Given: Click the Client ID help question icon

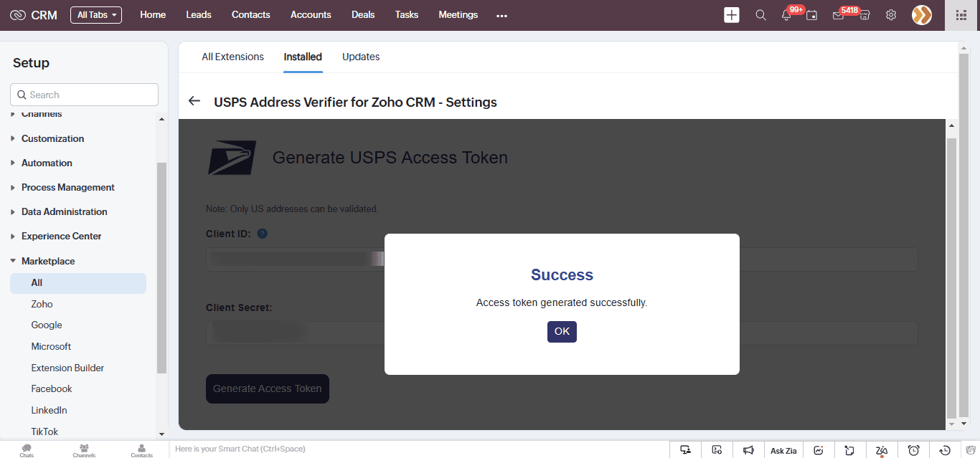Looking at the screenshot, I should click(263, 234).
